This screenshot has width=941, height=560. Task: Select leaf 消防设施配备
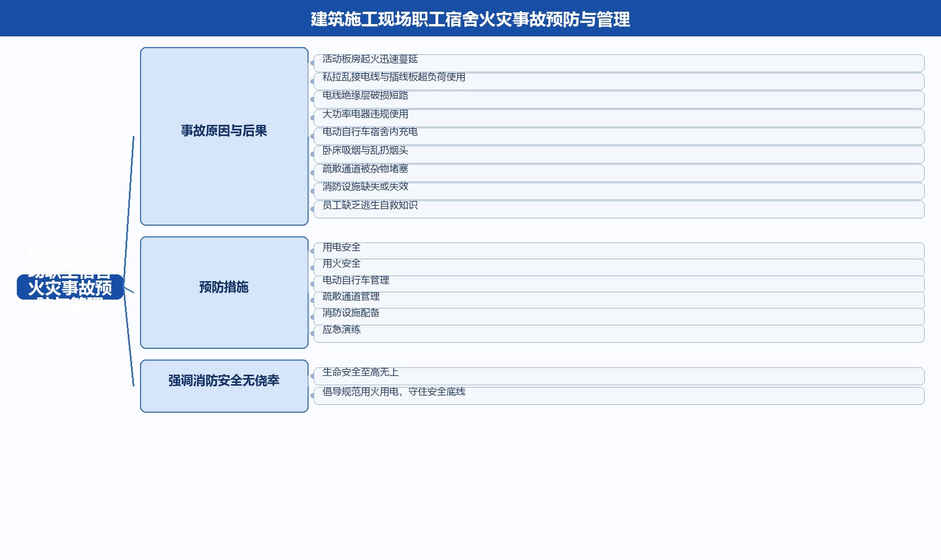(x=619, y=317)
